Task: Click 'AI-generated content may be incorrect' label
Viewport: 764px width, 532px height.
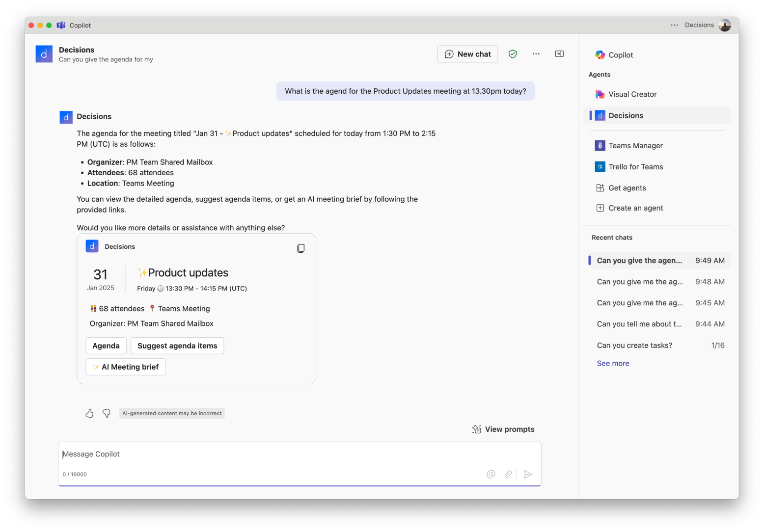Action: pyautogui.click(x=172, y=414)
